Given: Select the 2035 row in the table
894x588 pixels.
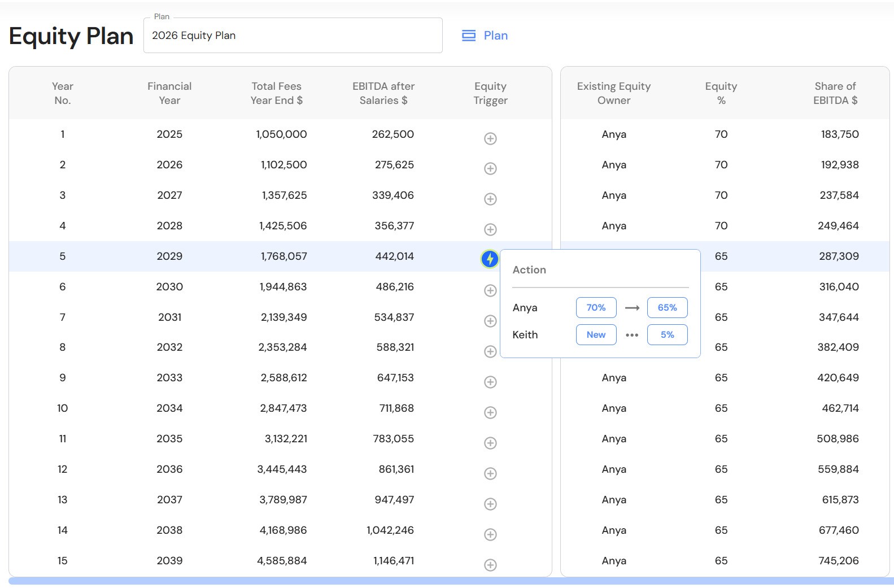Looking at the screenshot, I should point(169,439).
